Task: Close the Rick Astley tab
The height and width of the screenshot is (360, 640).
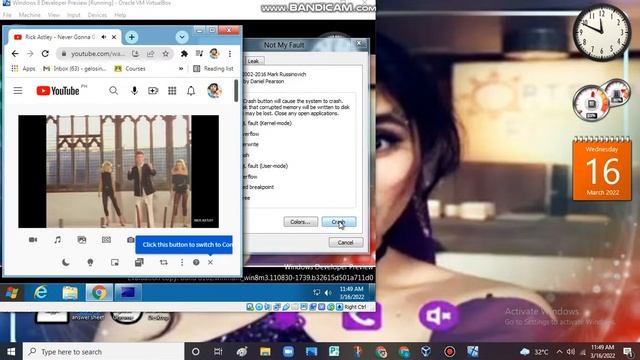Action: click(x=114, y=37)
